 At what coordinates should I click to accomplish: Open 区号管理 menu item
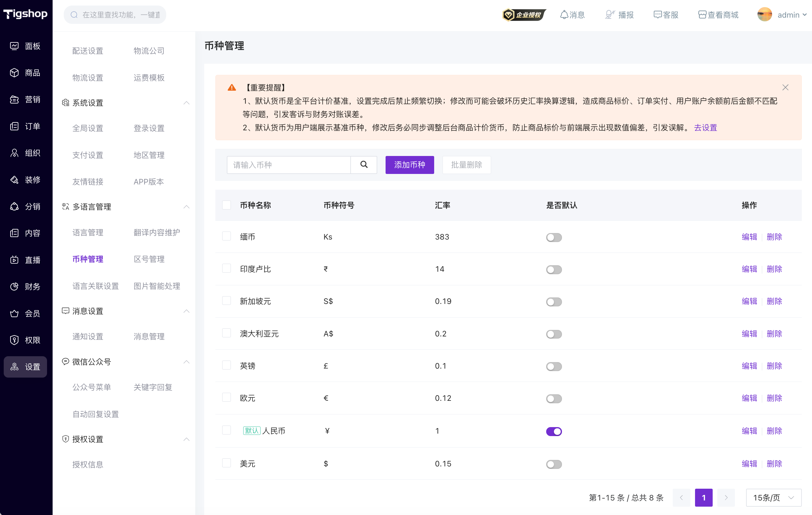pos(149,259)
